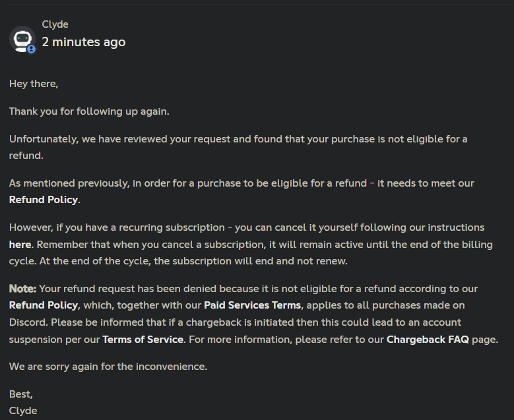Click the "Best," sign-off text
The height and width of the screenshot is (420, 514).
click(20, 394)
